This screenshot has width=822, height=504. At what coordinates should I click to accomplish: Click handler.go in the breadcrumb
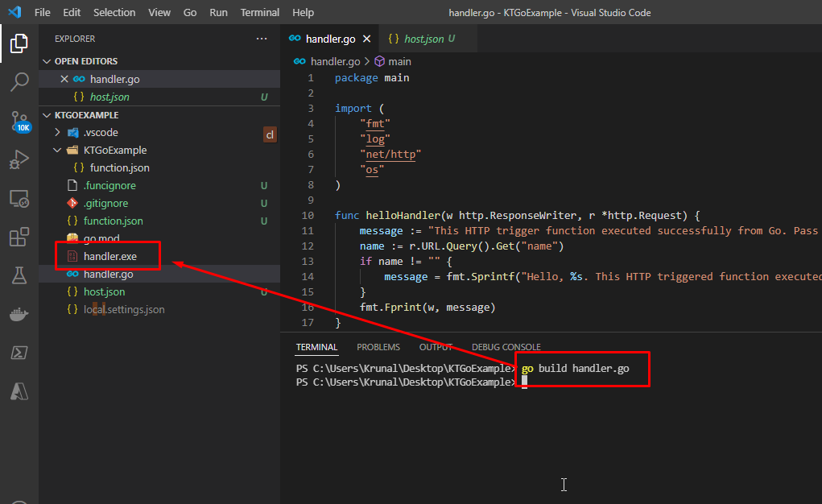pyautogui.click(x=335, y=61)
